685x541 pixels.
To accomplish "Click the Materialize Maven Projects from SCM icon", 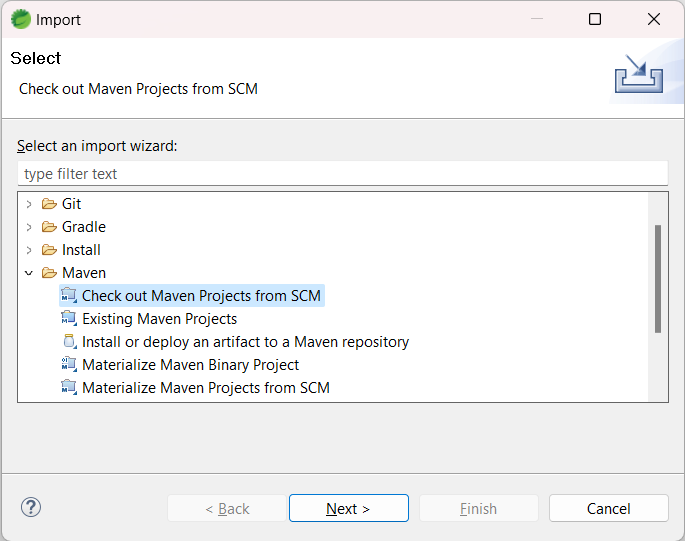I will [69, 388].
